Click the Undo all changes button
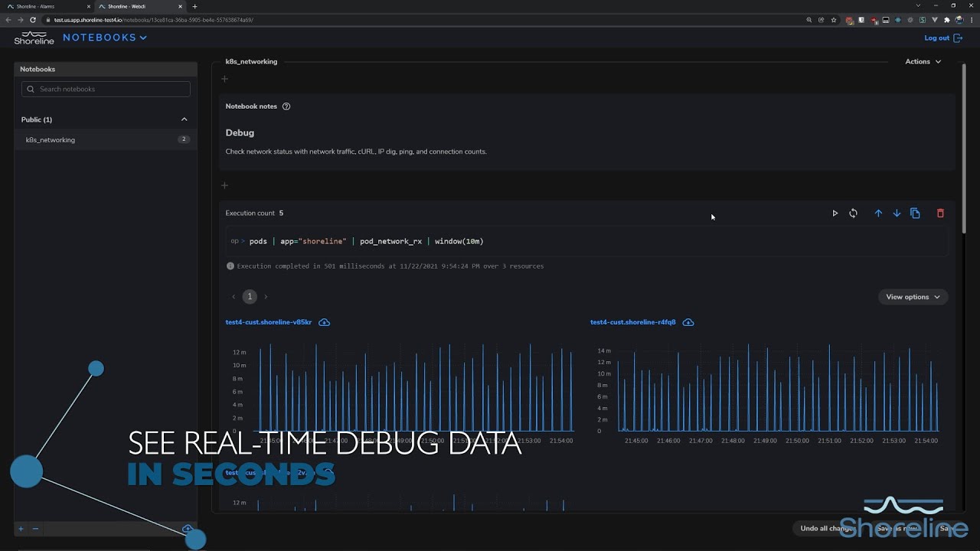Image resolution: width=980 pixels, height=551 pixels. [827, 528]
